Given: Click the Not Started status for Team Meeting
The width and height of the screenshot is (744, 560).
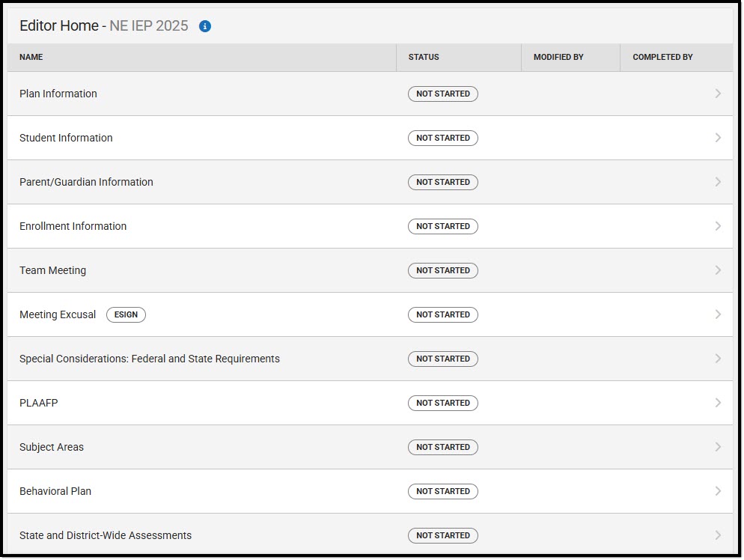Looking at the screenshot, I should point(443,270).
